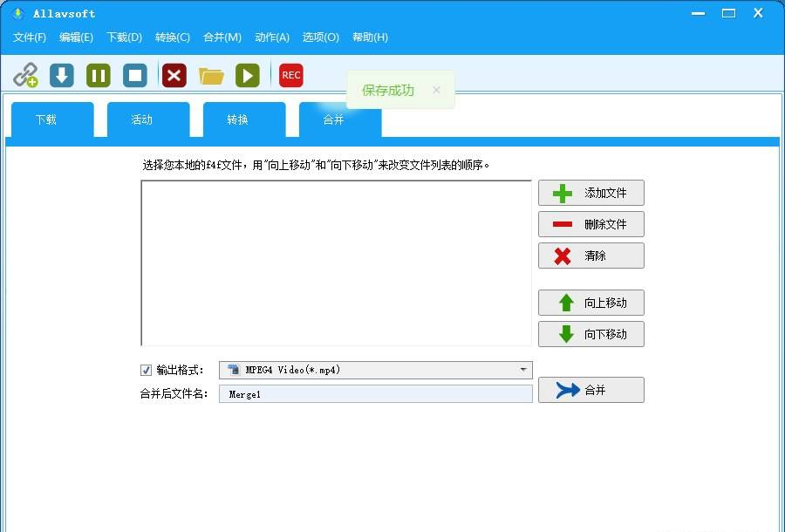Dismiss the 保存成功 notification
Viewport: 785px width, 532px height.
pyautogui.click(x=436, y=90)
